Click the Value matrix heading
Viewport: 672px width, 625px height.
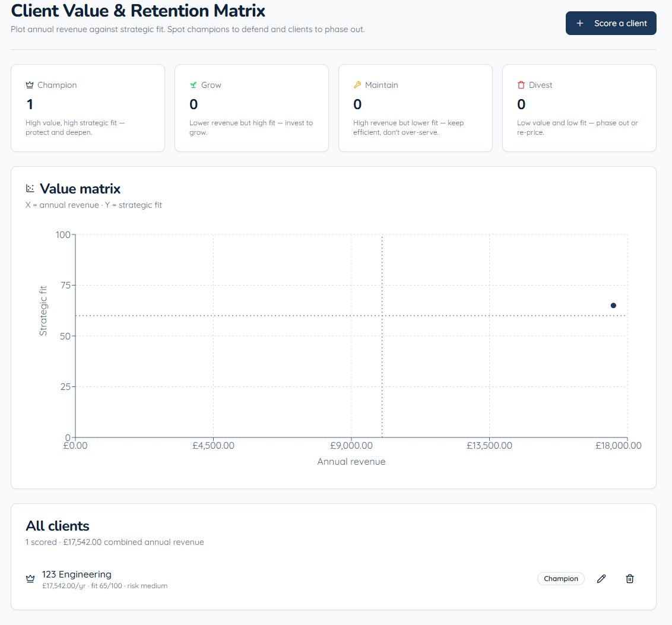pyautogui.click(x=80, y=189)
